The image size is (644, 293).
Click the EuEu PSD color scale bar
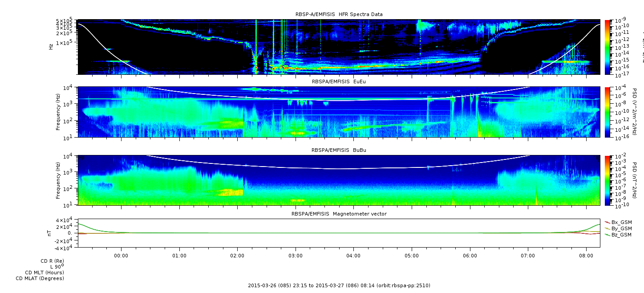(608, 112)
